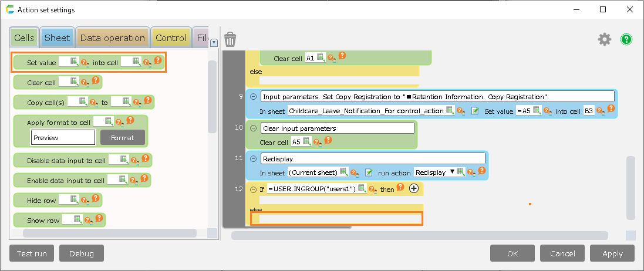This screenshot has height=271, width=644.
Task: Click the Apply button
Action: [612, 253]
